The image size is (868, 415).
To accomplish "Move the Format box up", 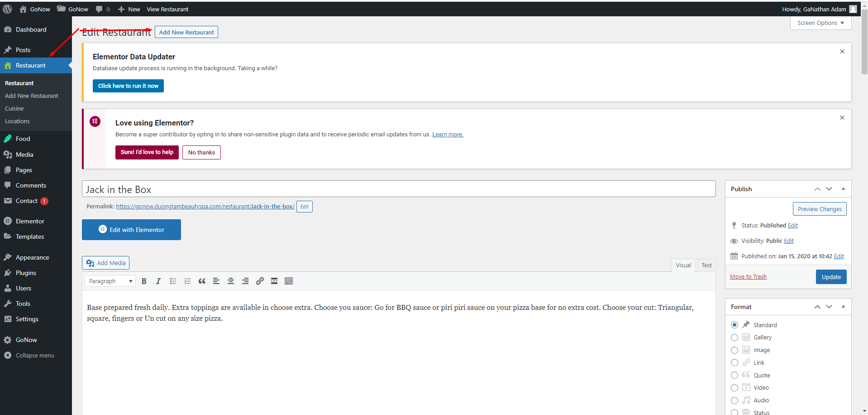I will coord(817,307).
